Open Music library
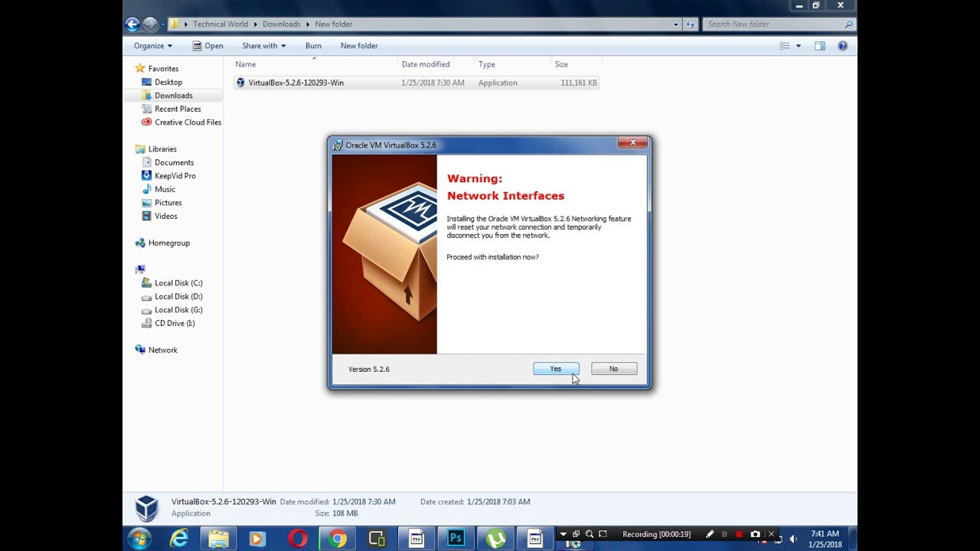Viewport: 980px width, 551px height. coord(165,189)
